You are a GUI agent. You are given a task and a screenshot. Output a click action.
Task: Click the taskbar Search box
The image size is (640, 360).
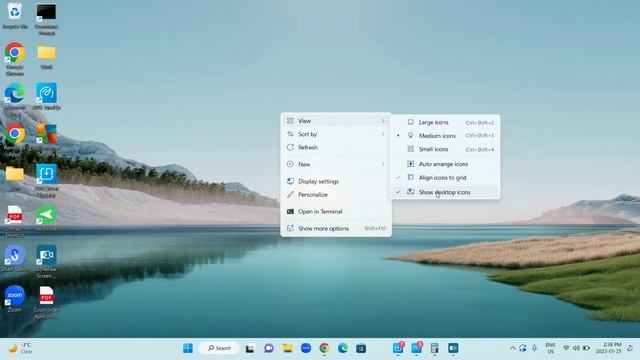[219, 348]
